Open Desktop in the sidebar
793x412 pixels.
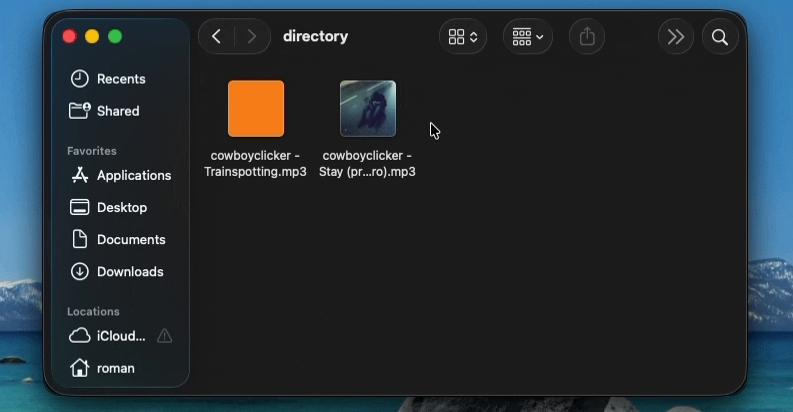[122, 207]
